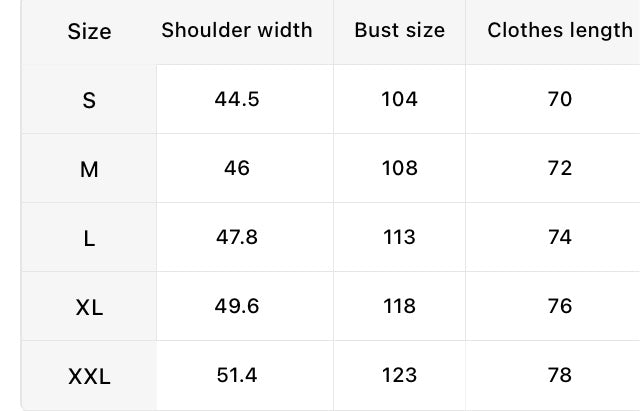Click the Shoulder width column header
The image size is (640, 411).
(x=237, y=30)
